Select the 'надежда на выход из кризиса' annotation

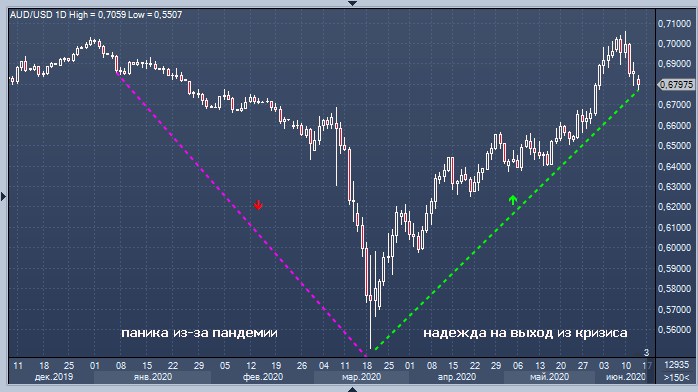[525, 333]
